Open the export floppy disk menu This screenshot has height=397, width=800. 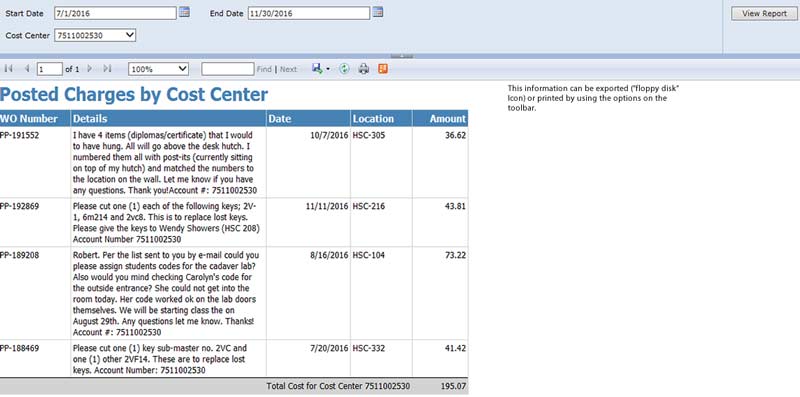click(x=320, y=69)
